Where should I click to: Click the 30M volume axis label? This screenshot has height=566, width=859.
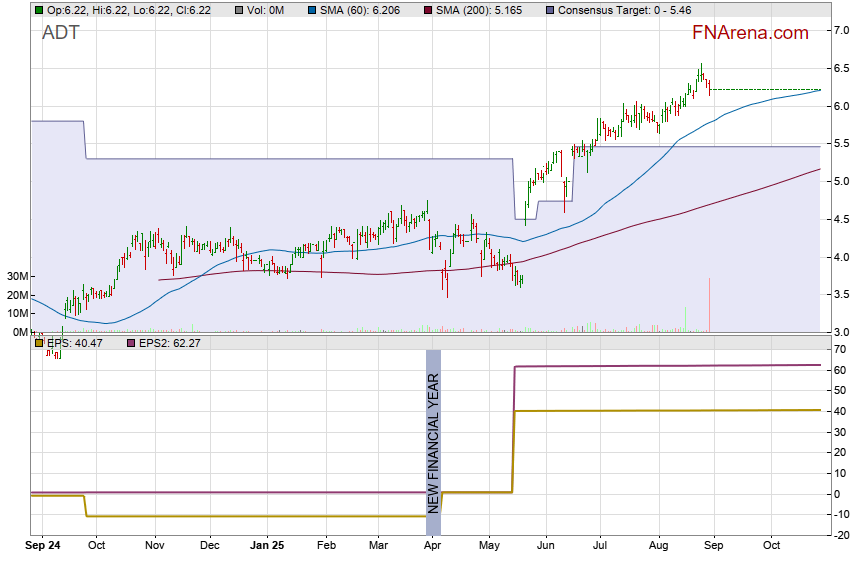16,276
